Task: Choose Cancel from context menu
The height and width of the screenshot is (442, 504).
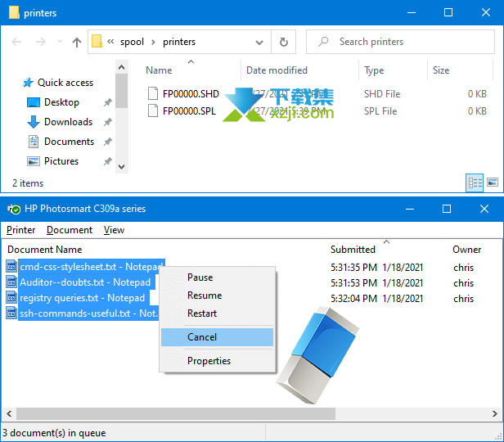Action: click(218, 337)
